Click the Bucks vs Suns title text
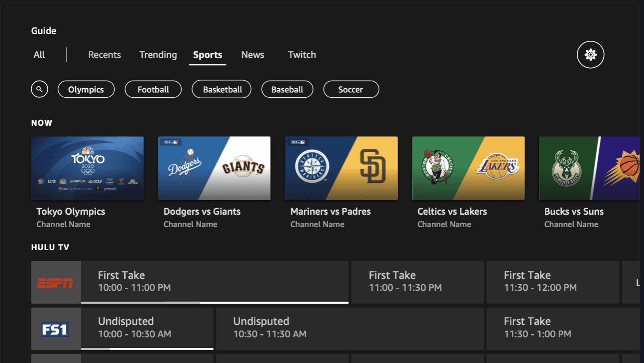Image resolution: width=644 pixels, height=363 pixels. point(574,212)
